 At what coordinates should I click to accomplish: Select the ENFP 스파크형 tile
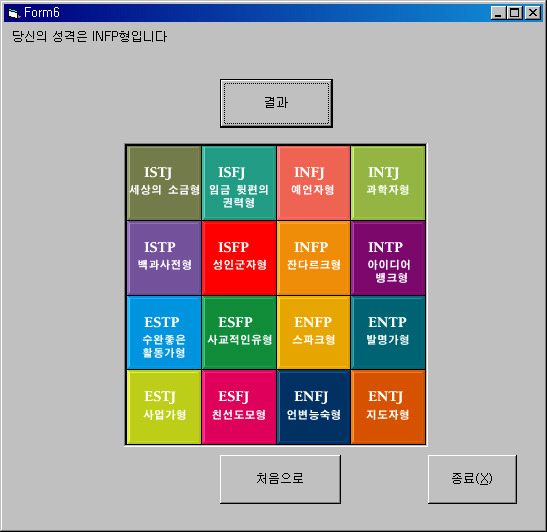[x=313, y=332]
